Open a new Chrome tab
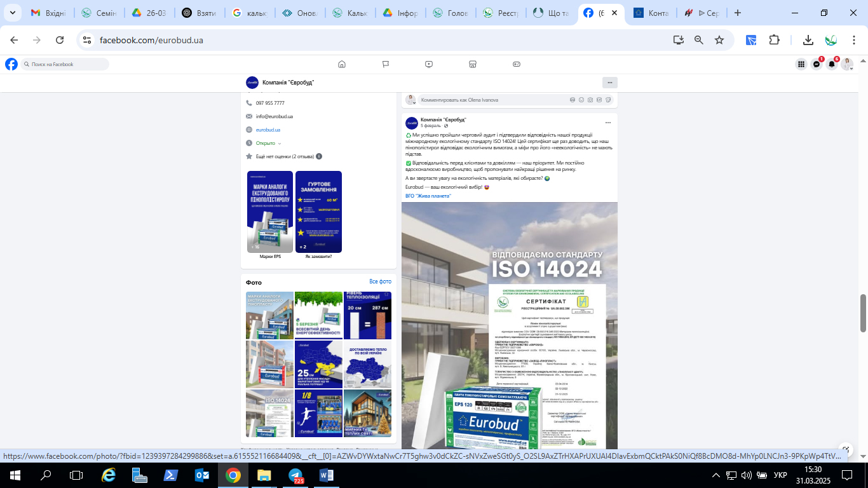 click(738, 13)
